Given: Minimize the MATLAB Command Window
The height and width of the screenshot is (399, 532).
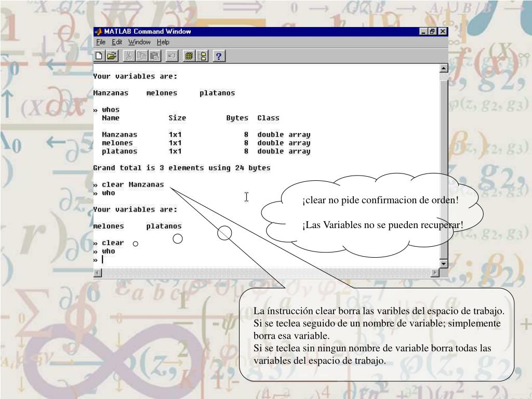Looking at the screenshot, I should (x=423, y=32).
